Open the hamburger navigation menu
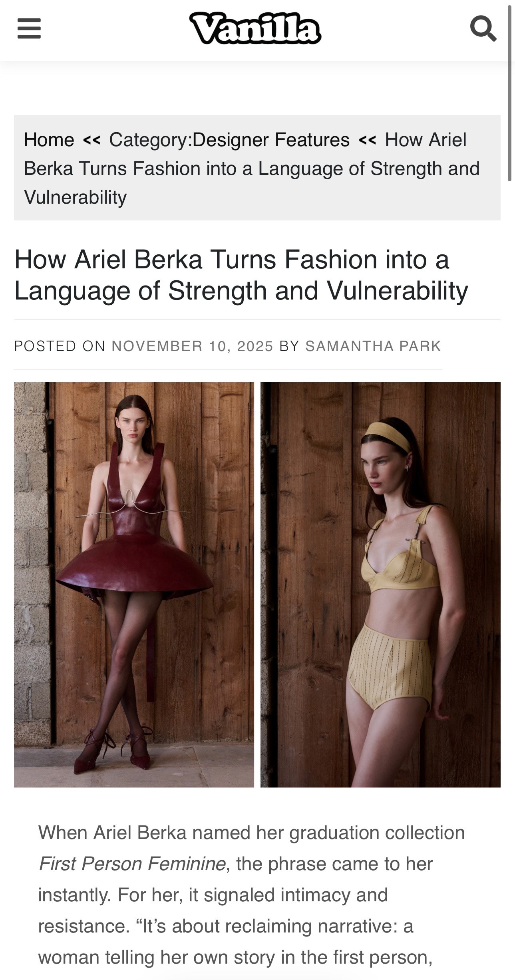The width and height of the screenshot is (515, 980). click(29, 29)
